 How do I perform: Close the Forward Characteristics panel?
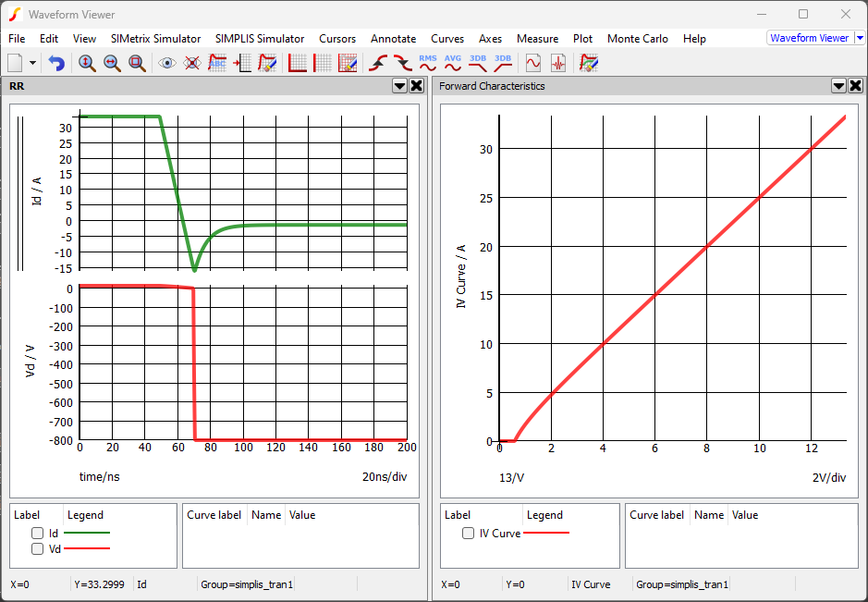tap(856, 86)
